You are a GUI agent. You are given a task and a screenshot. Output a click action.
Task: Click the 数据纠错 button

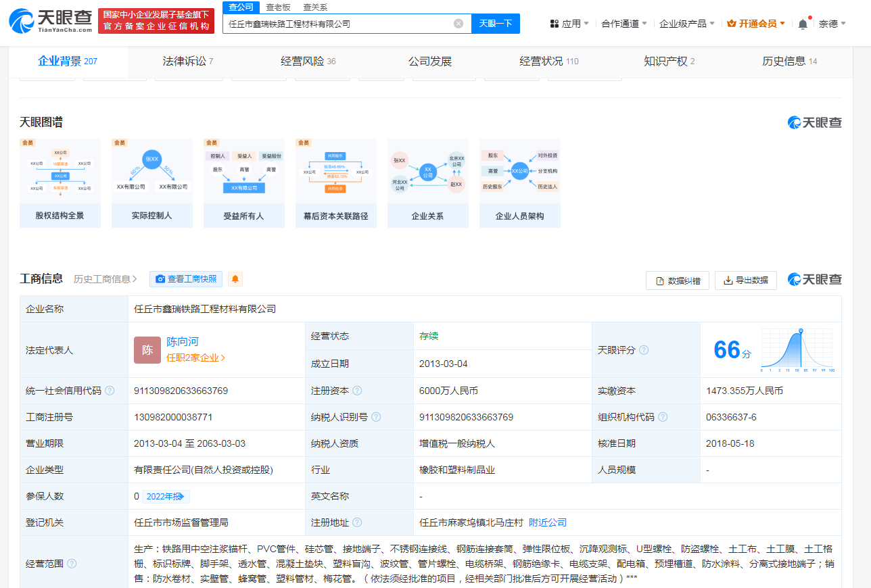678,280
